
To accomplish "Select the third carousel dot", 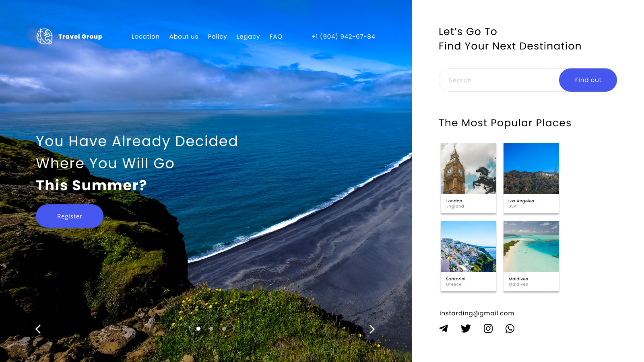I will [224, 329].
